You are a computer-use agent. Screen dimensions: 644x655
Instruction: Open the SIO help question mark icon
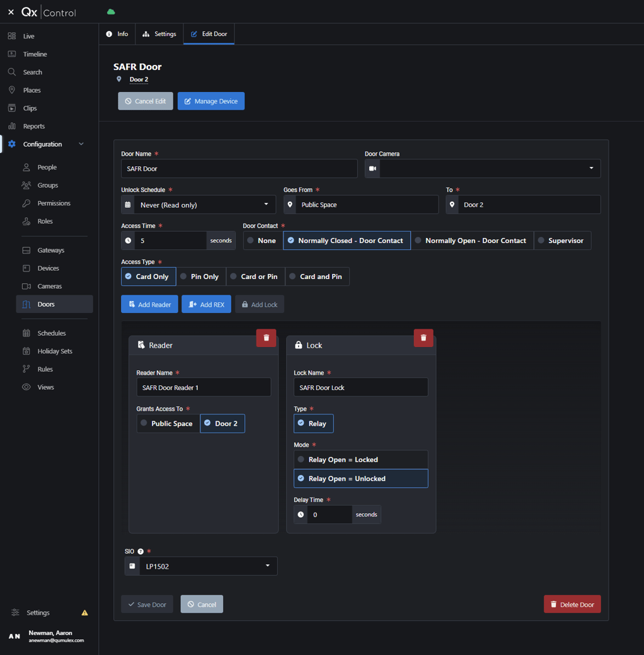pyautogui.click(x=140, y=550)
